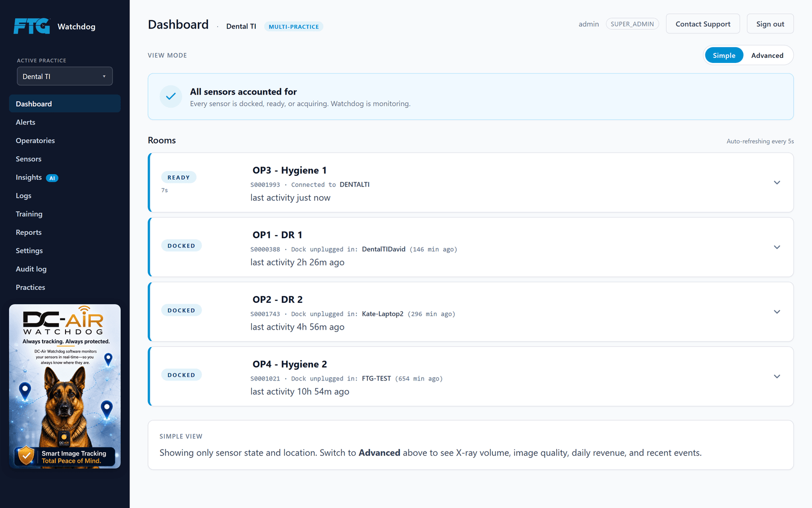Open Logs in the sidebar
This screenshot has height=508, width=812.
pyautogui.click(x=64, y=196)
